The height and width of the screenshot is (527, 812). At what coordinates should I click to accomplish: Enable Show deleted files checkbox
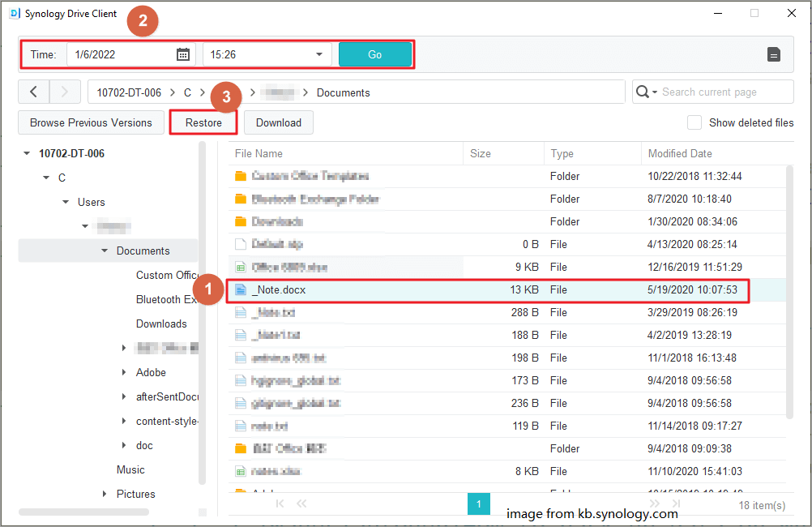(694, 122)
